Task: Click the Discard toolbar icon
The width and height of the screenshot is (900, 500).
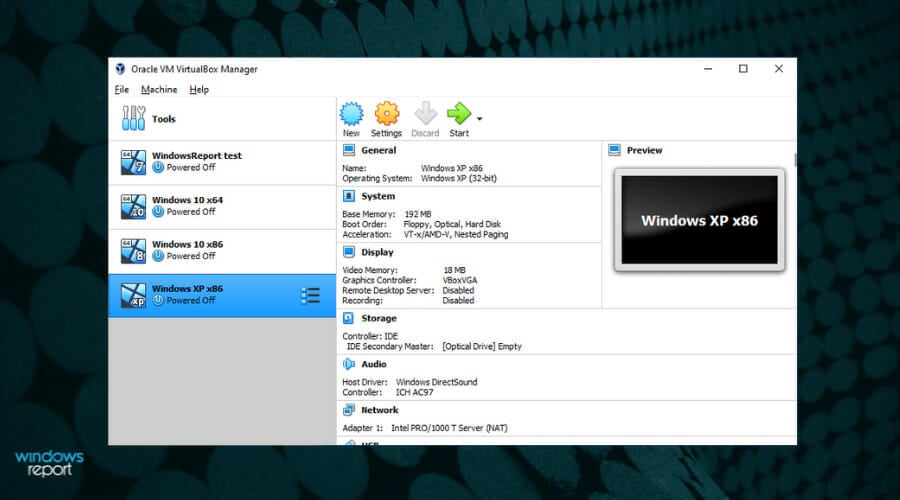Action: click(425, 114)
